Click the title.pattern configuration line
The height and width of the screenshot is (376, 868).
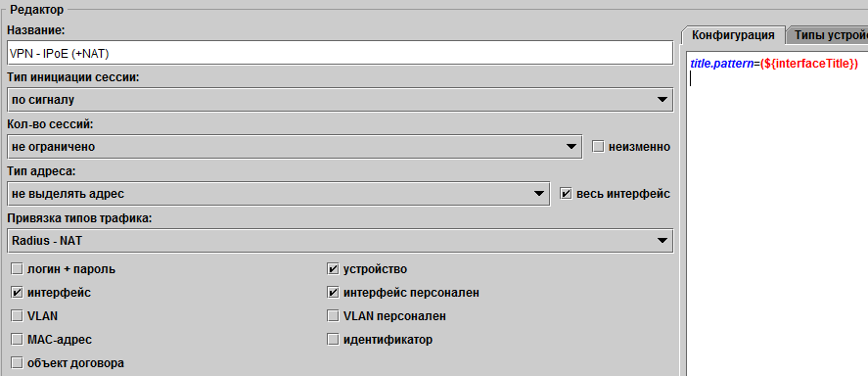pos(774,64)
